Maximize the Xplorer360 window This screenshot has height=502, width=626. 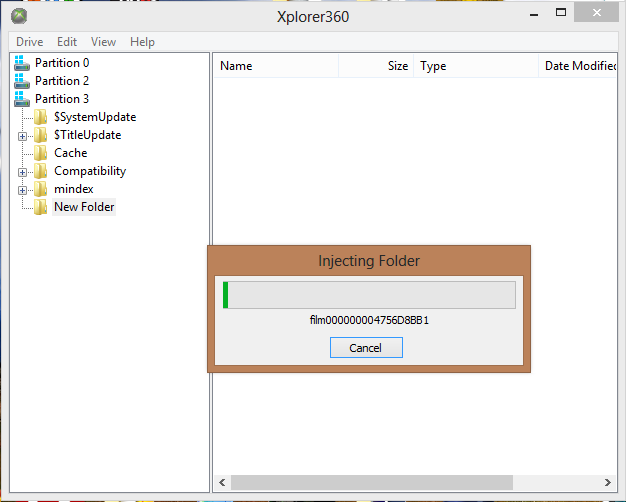point(561,13)
